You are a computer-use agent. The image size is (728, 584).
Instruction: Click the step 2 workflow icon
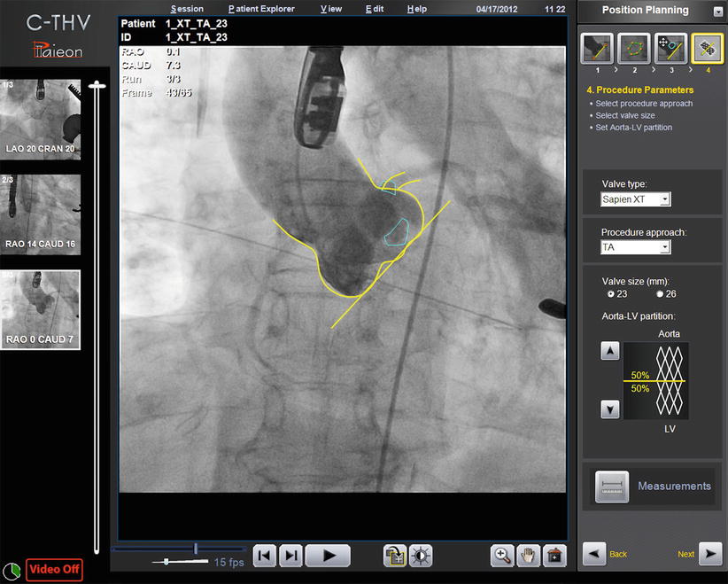(634, 49)
